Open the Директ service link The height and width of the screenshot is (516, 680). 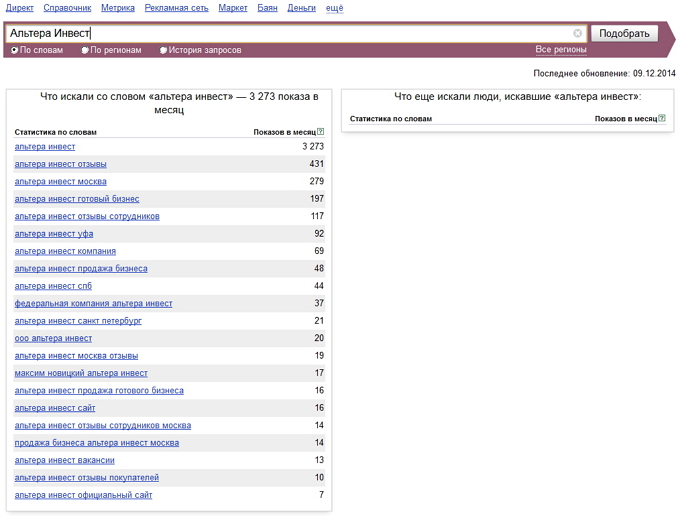20,8
